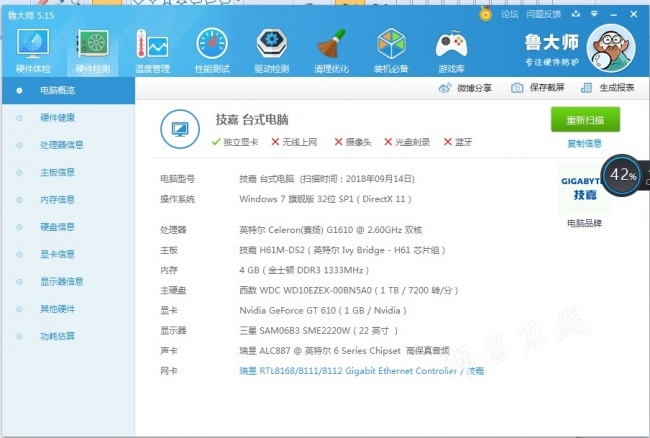This screenshot has height=438, width=650.
Task: Click the desktop computer circle icon
Action: point(180,129)
